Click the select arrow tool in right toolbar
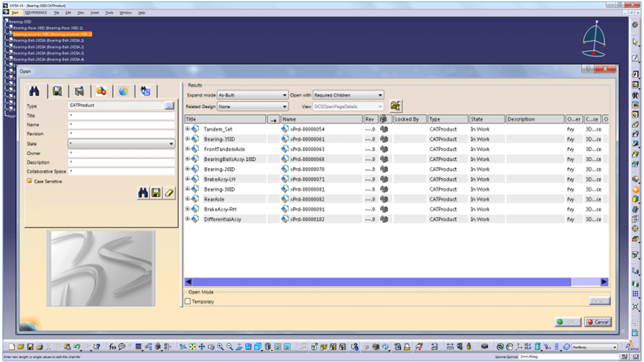 [x=635, y=42]
